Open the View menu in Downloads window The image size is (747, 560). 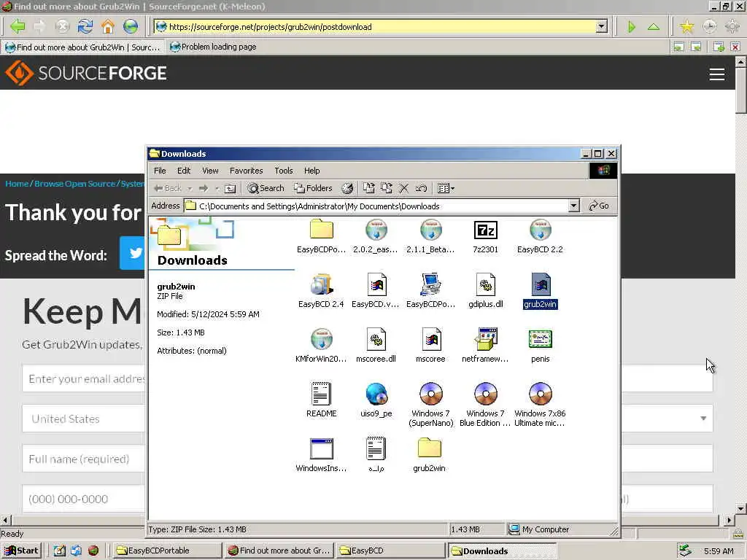210,171
